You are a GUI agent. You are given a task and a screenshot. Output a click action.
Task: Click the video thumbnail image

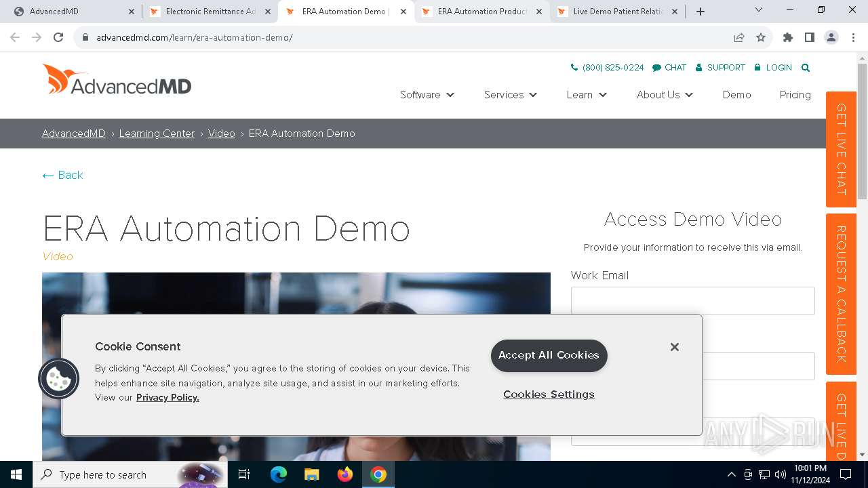point(296,367)
